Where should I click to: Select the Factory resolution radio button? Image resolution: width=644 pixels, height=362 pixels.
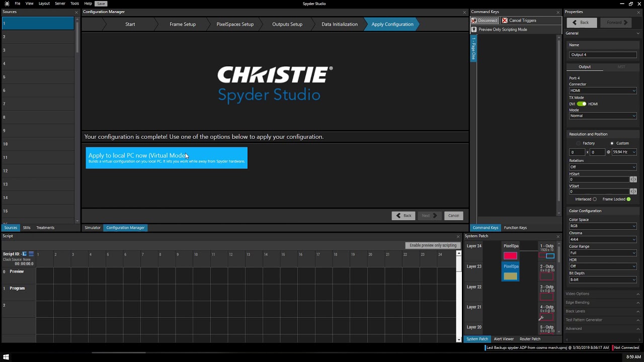coord(579,143)
